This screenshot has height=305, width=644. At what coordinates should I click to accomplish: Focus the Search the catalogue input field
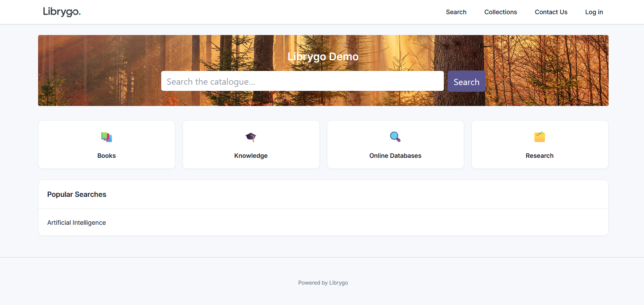303,81
